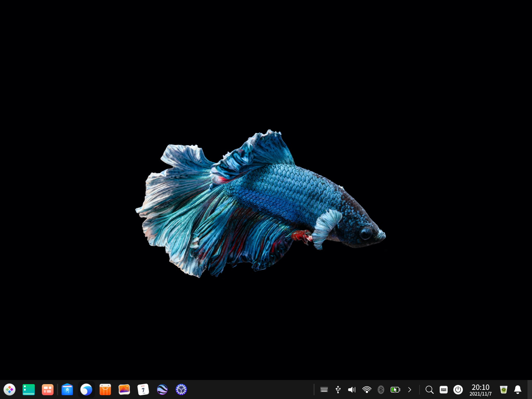Open Control Center gear icon
The image size is (532, 399).
point(181,389)
